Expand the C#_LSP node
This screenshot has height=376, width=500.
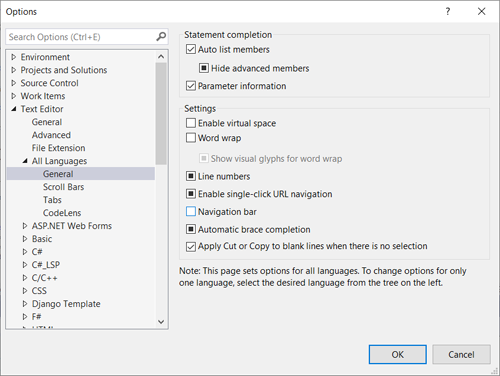tap(25, 265)
